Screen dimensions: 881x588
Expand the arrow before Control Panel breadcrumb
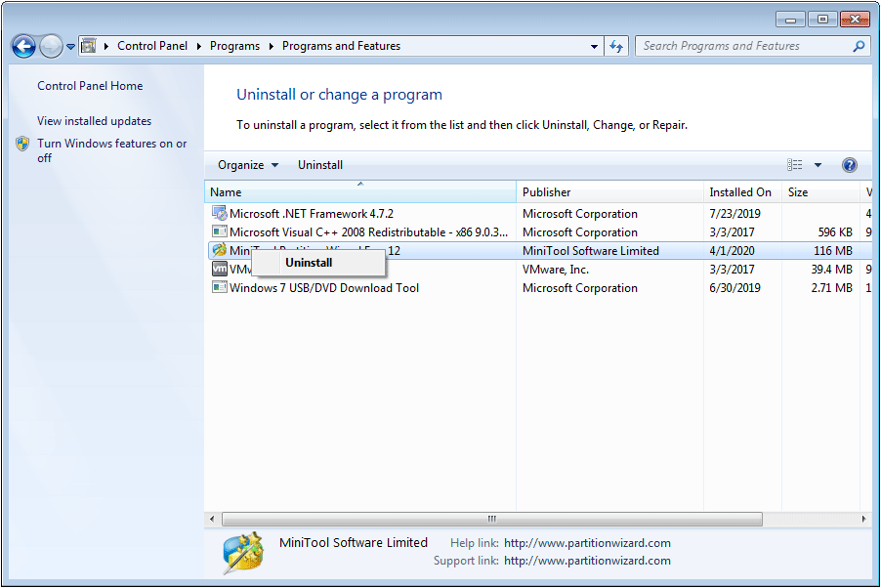[x=106, y=46]
